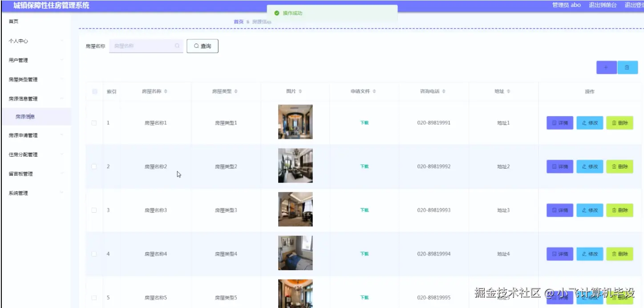
Task: Click the sort arrows beside 地址 header
Action: (508, 91)
